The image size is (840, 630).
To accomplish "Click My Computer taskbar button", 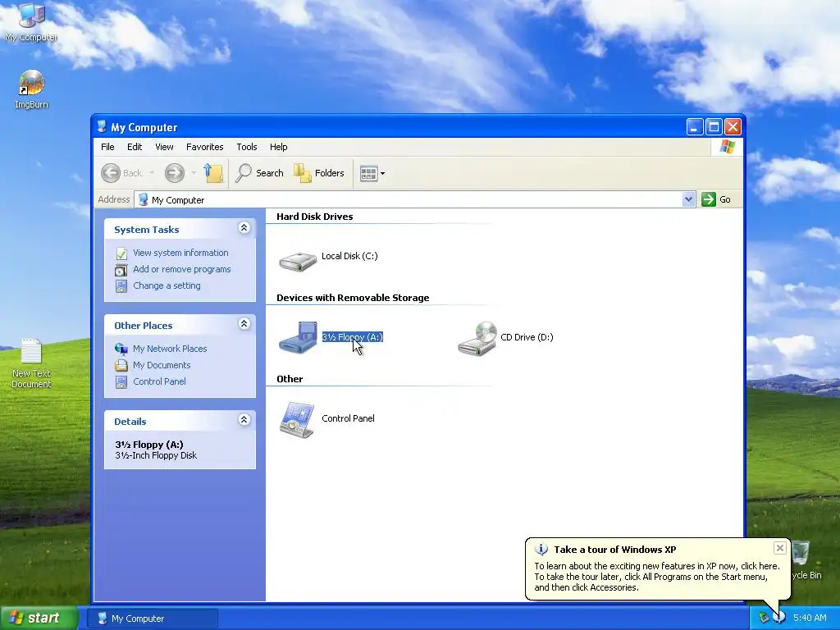I will click(x=153, y=619).
